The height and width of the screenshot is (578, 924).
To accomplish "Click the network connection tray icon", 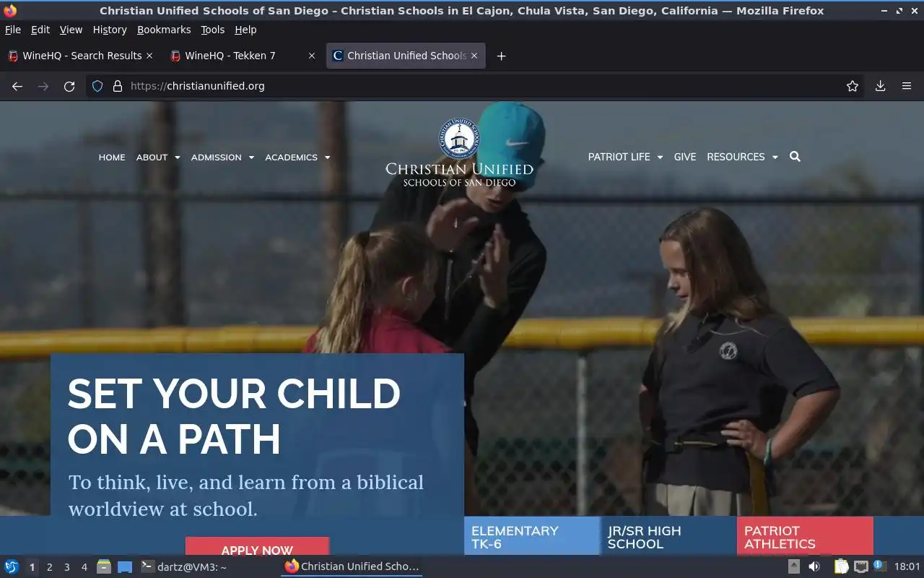I will (x=860, y=567).
